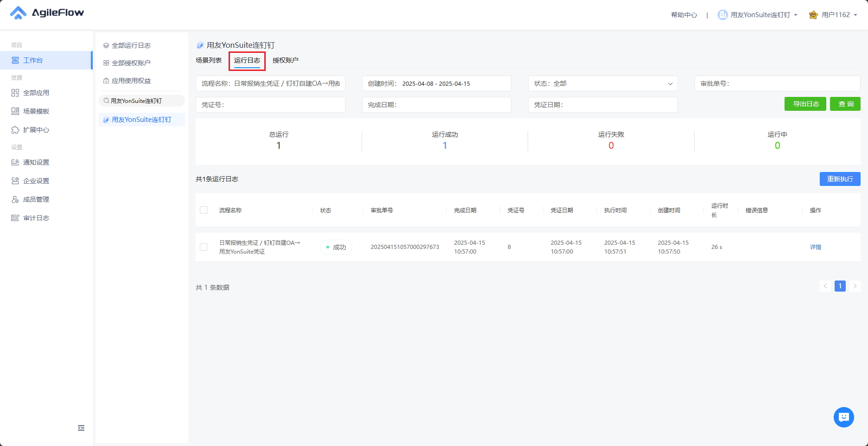Open the 状态: 全部 dropdown
The height and width of the screenshot is (446, 868).
(x=603, y=83)
